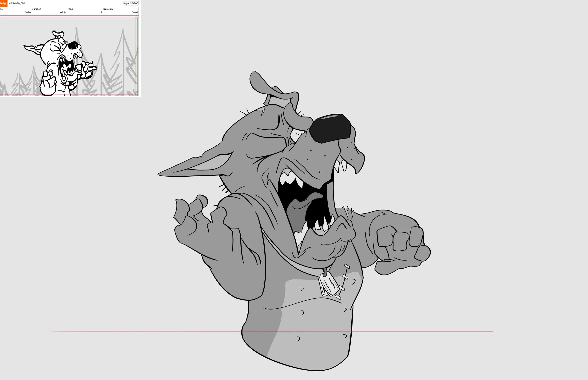Viewport: 588px width, 380px height.
Task: Click the red horizontal guide line on the canvas
Action: 148,331
